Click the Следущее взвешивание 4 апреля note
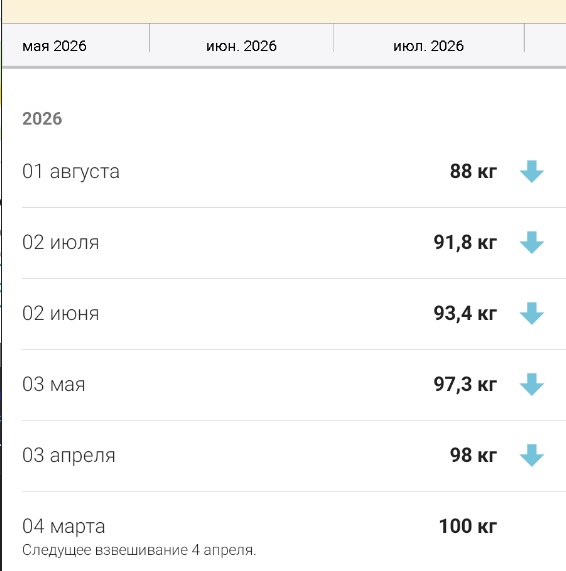This screenshot has height=571, width=566. 139,550
